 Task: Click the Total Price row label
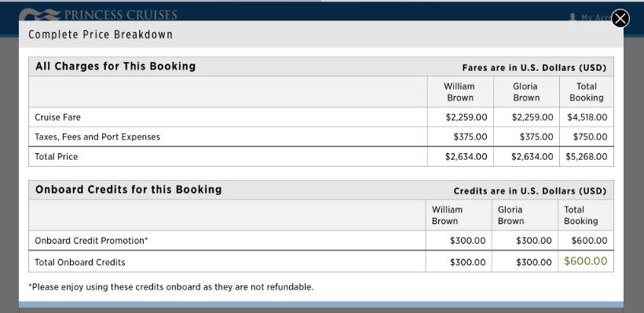pyautogui.click(x=57, y=156)
